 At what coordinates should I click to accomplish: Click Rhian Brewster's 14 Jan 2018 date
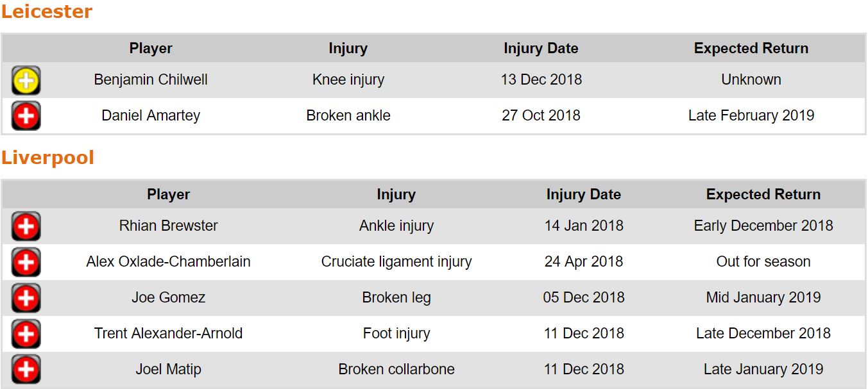tap(583, 226)
